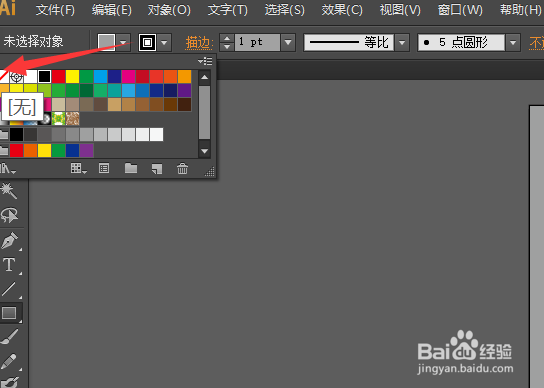
Task: Pick the darkest brown swatch in brown row
Action: [x=185, y=104]
